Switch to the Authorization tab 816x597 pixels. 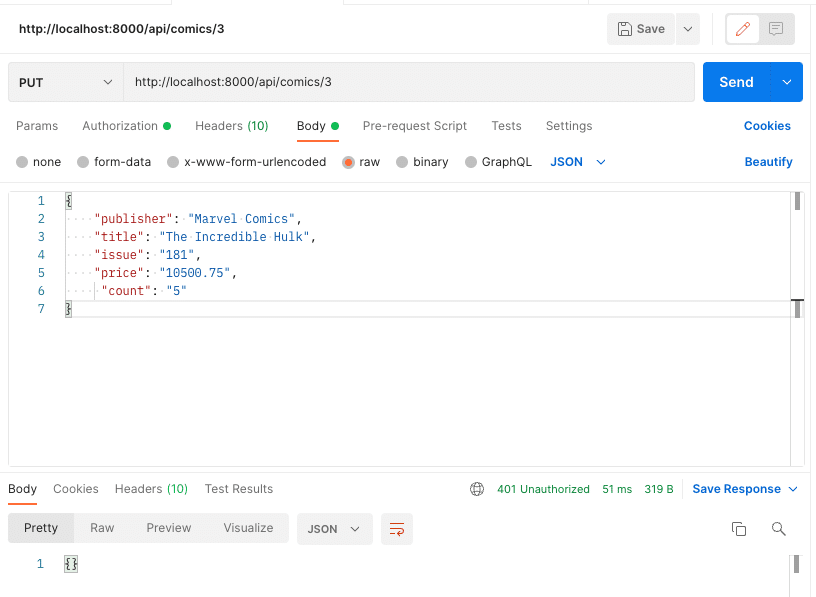[126, 126]
